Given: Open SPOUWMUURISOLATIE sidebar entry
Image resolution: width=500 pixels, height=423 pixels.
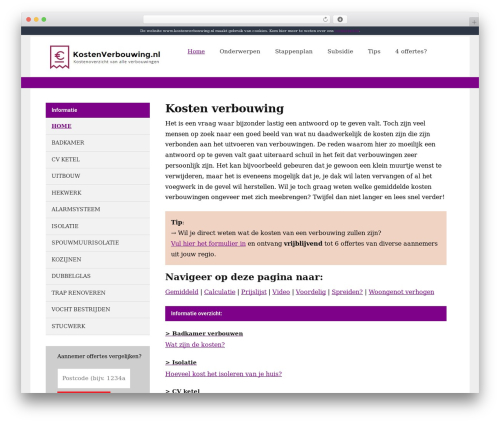Looking at the screenshot, I should [x=98, y=243].
